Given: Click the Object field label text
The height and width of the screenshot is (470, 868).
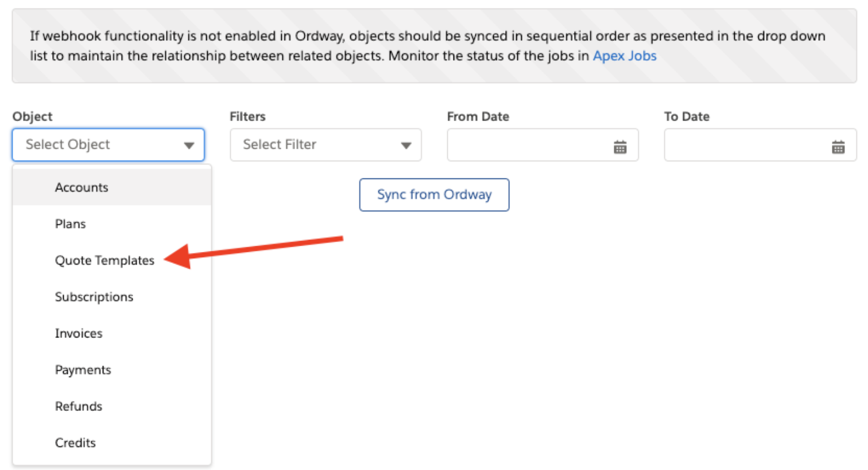Looking at the screenshot, I should 32,116.
